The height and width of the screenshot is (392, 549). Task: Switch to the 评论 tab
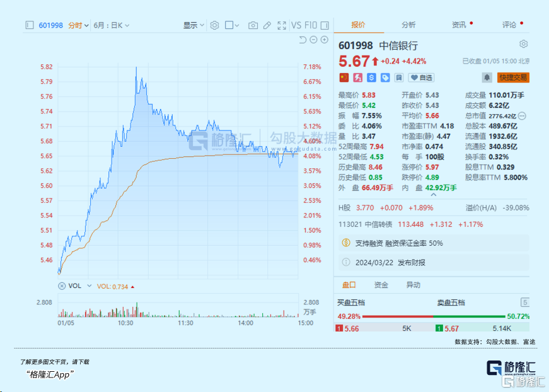(x=509, y=25)
